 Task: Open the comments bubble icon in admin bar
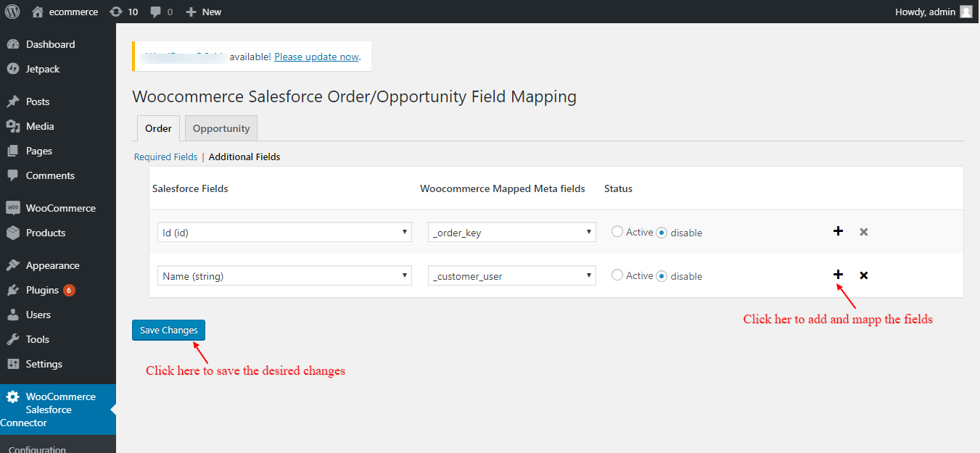(156, 12)
